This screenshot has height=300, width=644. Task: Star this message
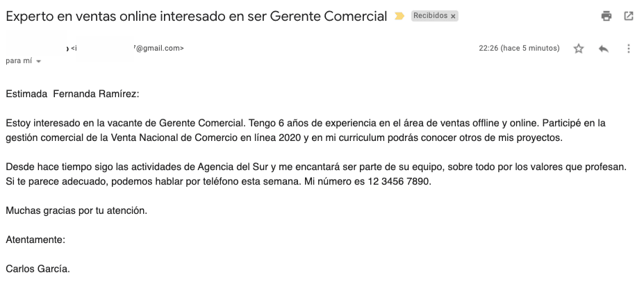(x=578, y=49)
